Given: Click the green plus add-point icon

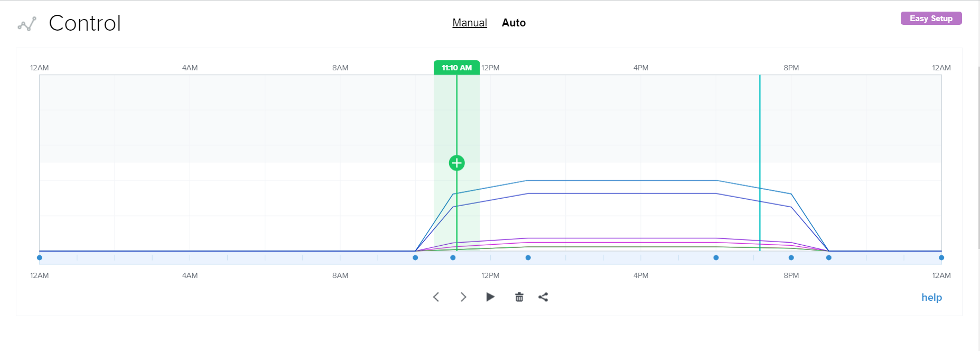Looking at the screenshot, I should click(x=456, y=163).
